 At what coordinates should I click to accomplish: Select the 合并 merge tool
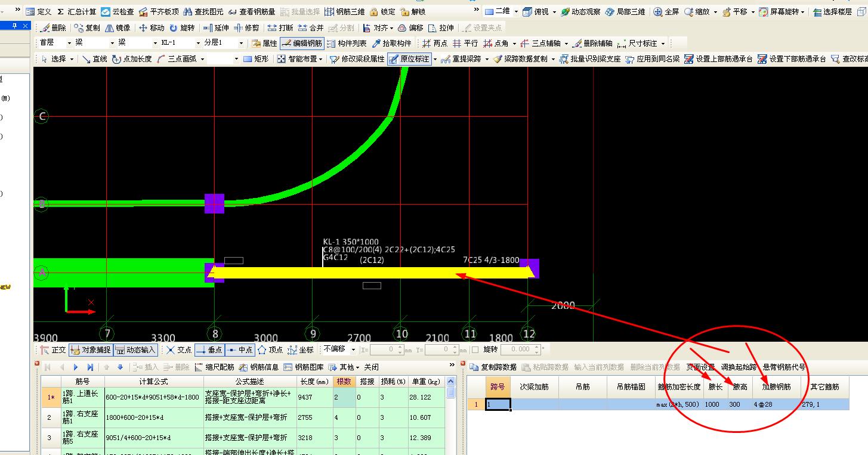coord(311,27)
